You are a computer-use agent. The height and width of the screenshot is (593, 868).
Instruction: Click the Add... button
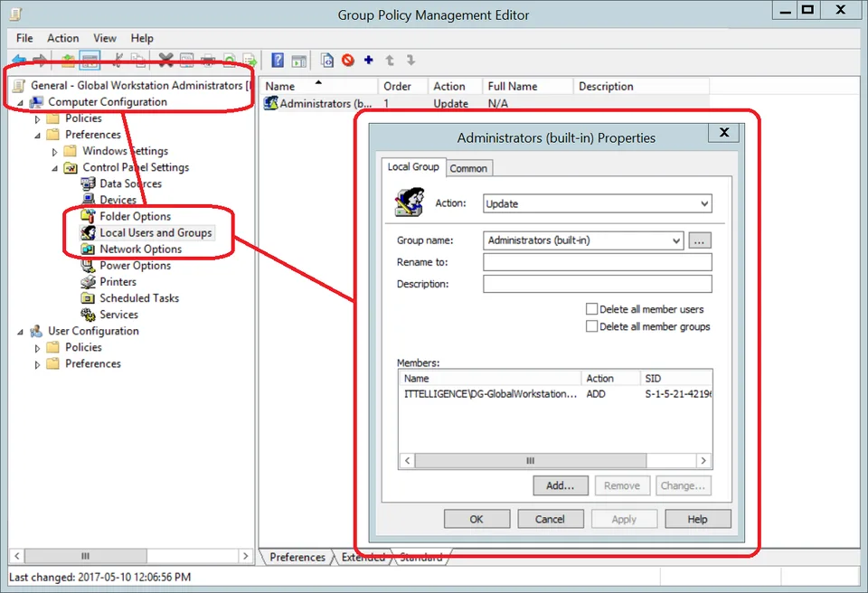pyautogui.click(x=561, y=485)
